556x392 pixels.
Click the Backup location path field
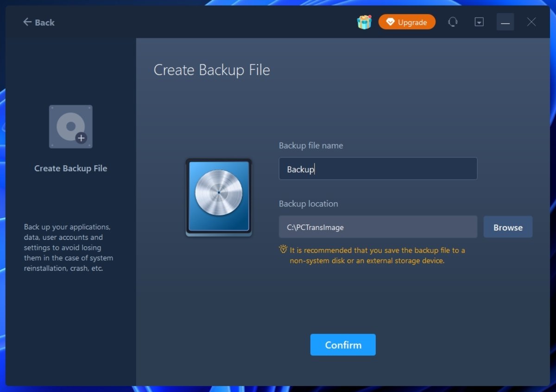click(x=378, y=227)
